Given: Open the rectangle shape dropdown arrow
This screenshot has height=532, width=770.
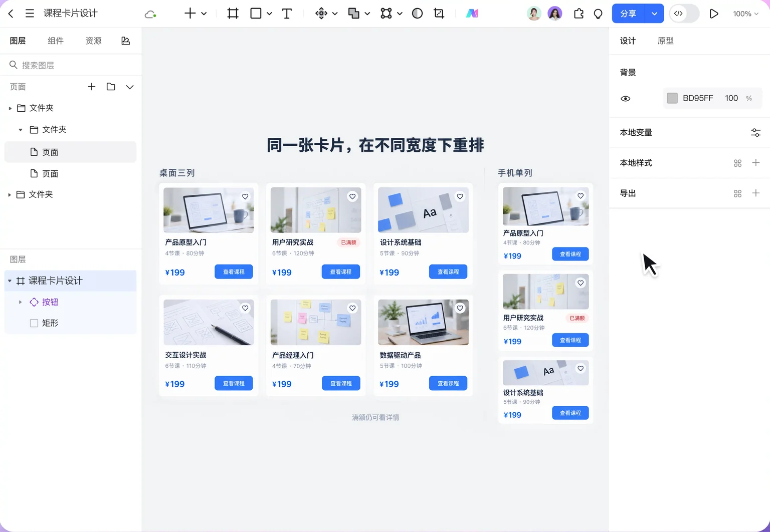Looking at the screenshot, I should pos(269,14).
